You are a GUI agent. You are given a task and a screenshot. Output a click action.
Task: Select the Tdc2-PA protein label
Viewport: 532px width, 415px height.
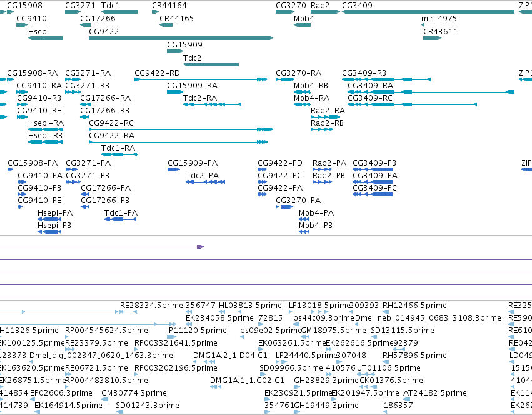click(202, 176)
